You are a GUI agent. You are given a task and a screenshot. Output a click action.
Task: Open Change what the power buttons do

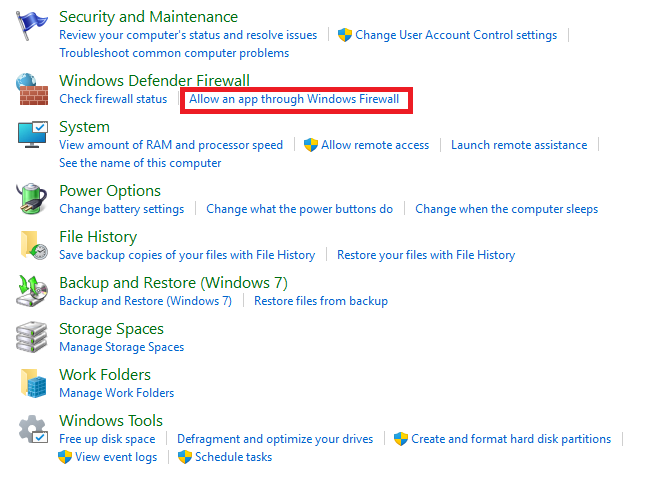[x=299, y=209]
